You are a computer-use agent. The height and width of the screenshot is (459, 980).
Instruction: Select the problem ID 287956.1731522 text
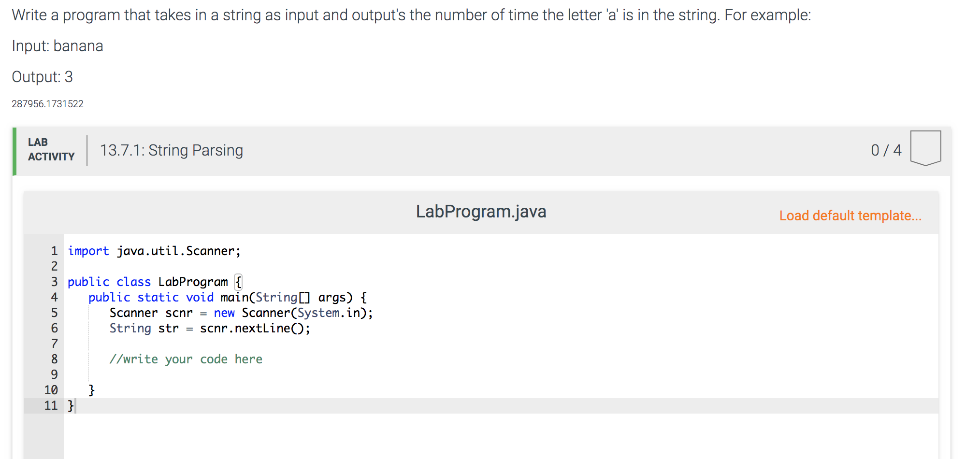point(47,103)
